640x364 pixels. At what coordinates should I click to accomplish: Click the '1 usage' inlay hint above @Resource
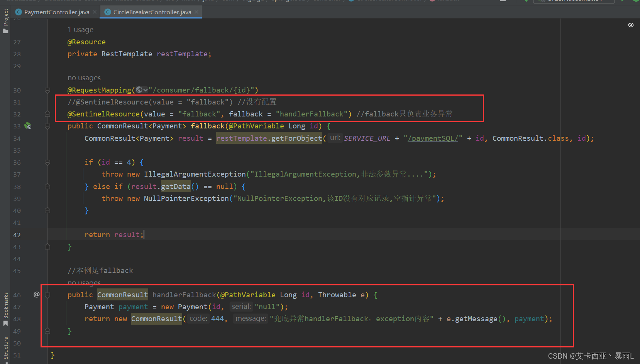click(80, 30)
